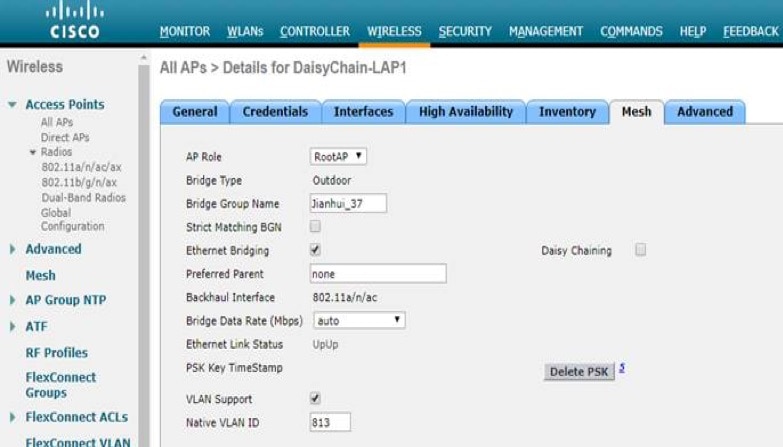This screenshot has width=783, height=447.
Task: Open 802.11b/g/n/ax radios
Action: [79, 182]
